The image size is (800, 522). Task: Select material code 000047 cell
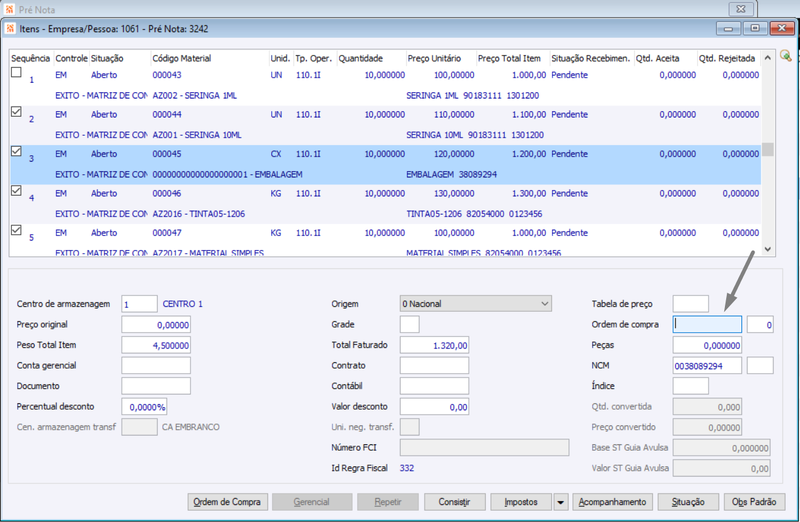(167, 233)
